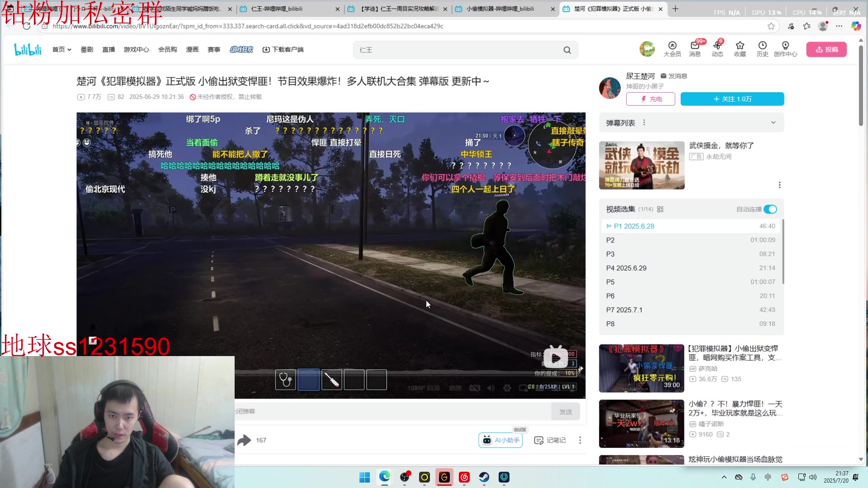Open recommended video 13:18 thumbnail
The image size is (868, 488).
pyautogui.click(x=642, y=424)
